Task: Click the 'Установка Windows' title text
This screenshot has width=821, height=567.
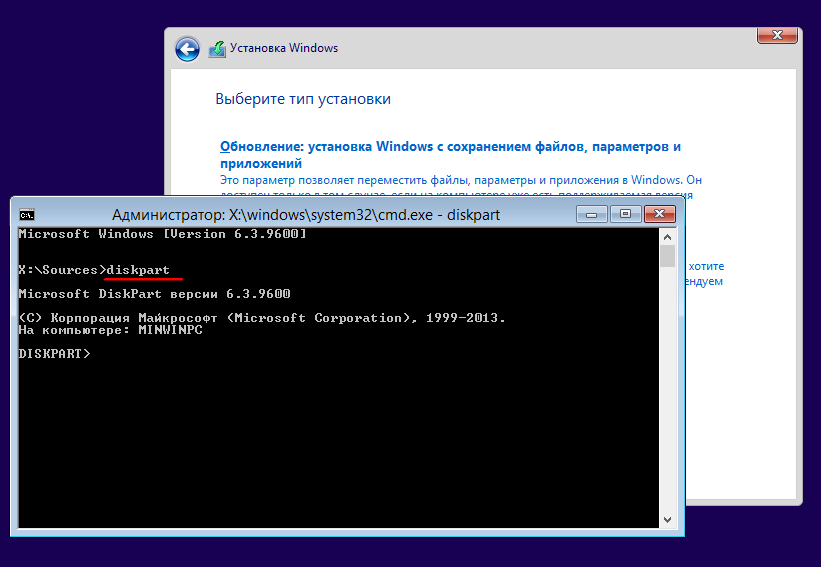Action: [284, 48]
